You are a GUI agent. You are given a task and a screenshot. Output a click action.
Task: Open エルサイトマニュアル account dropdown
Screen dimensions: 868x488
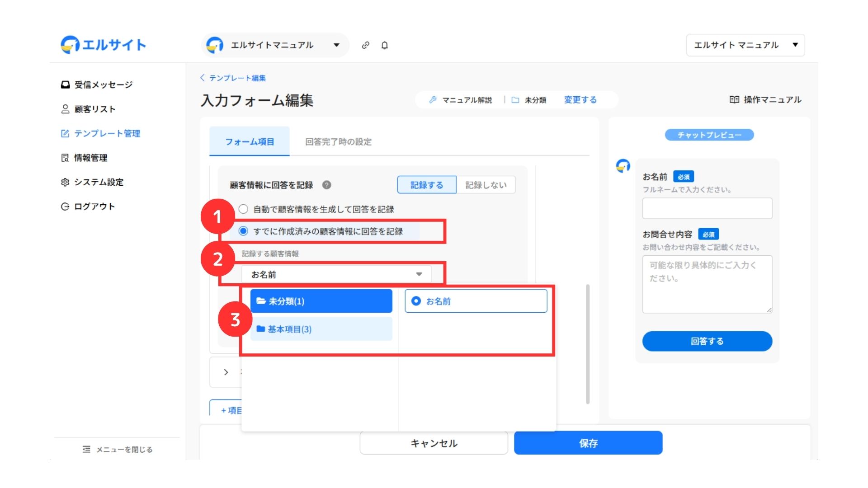pyautogui.click(x=275, y=45)
